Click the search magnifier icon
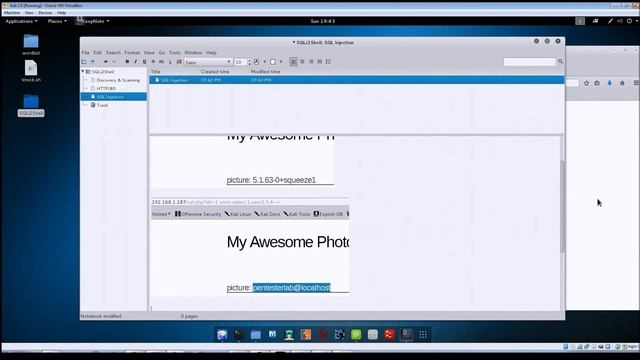 tap(560, 62)
